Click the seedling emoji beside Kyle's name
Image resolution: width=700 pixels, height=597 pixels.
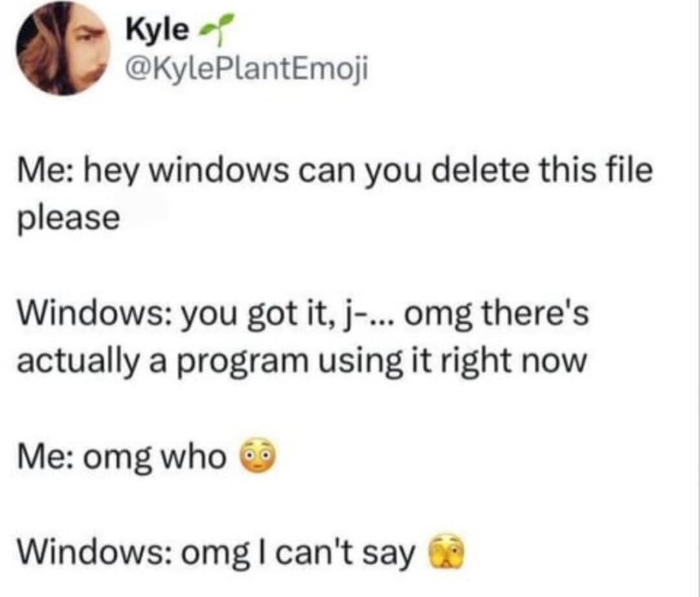tap(216, 29)
